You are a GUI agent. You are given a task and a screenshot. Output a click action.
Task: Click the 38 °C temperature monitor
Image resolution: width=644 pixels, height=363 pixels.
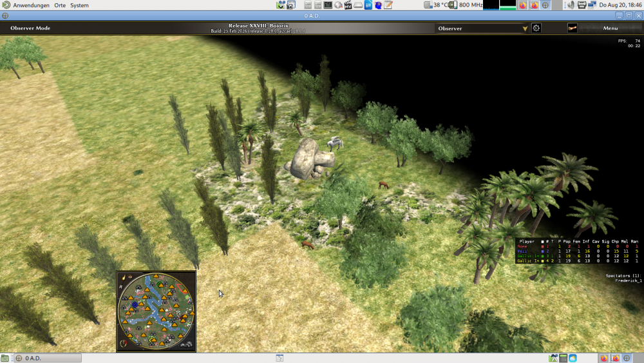pos(436,5)
